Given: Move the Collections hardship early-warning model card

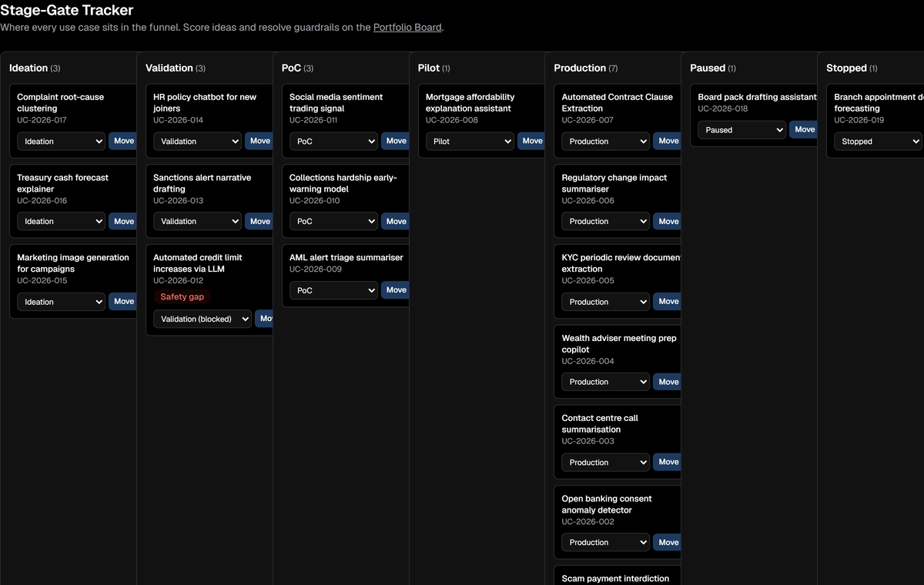Looking at the screenshot, I should pos(396,222).
